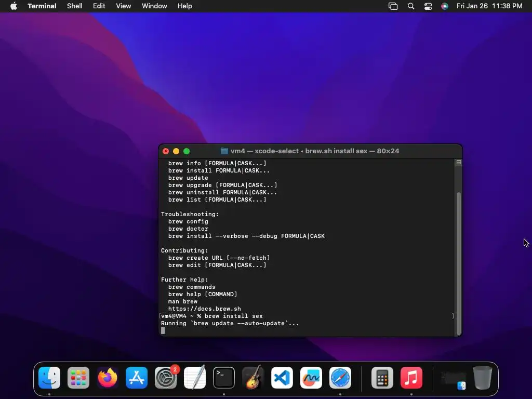Image resolution: width=532 pixels, height=399 pixels.
Task: Launch Safari from the Dock
Action: [x=340, y=378]
